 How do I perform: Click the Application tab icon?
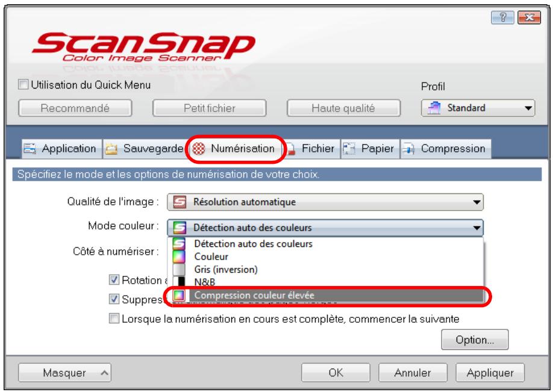click(30, 148)
